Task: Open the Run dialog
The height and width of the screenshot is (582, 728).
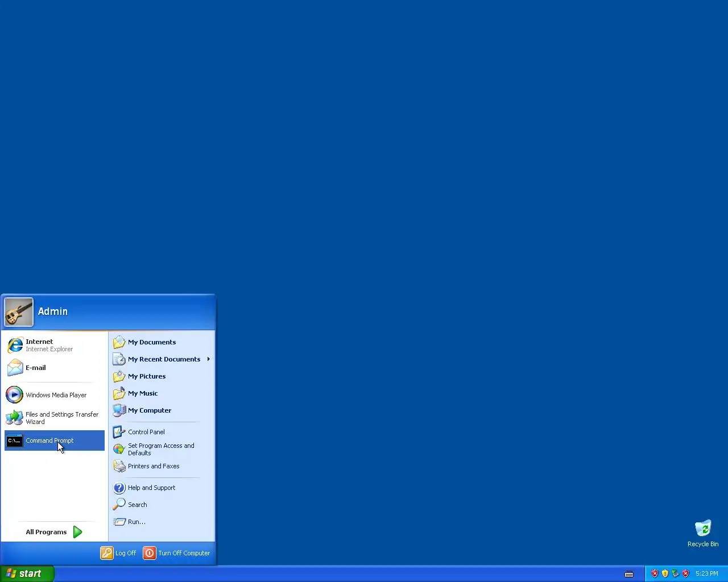Action: [162, 522]
